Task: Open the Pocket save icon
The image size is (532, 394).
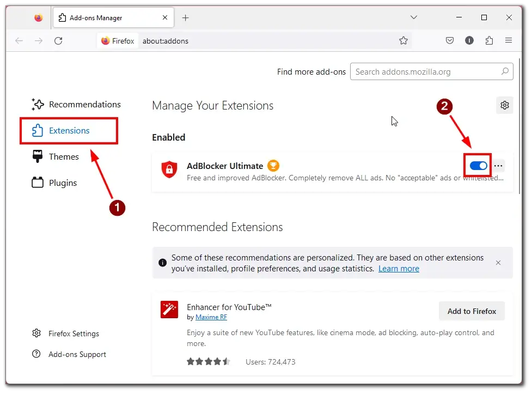Action: [x=450, y=41]
